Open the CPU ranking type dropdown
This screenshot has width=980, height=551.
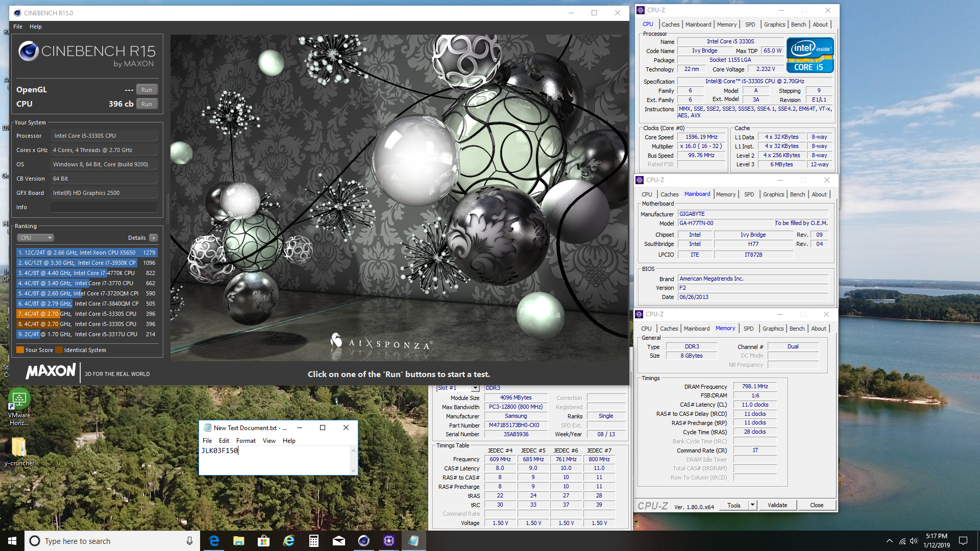[36, 238]
